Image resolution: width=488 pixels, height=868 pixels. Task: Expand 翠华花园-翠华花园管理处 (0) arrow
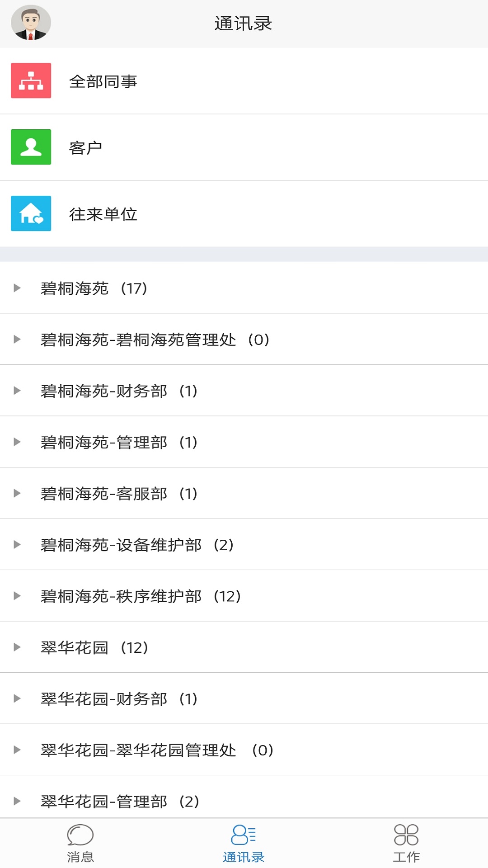coord(17,750)
